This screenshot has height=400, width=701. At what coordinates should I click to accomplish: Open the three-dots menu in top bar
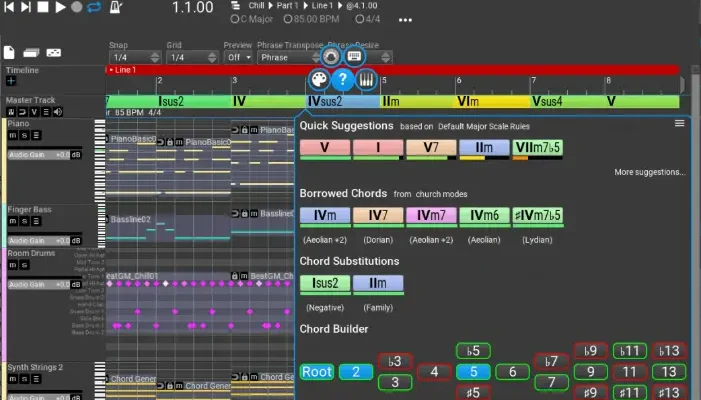coord(405,19)
